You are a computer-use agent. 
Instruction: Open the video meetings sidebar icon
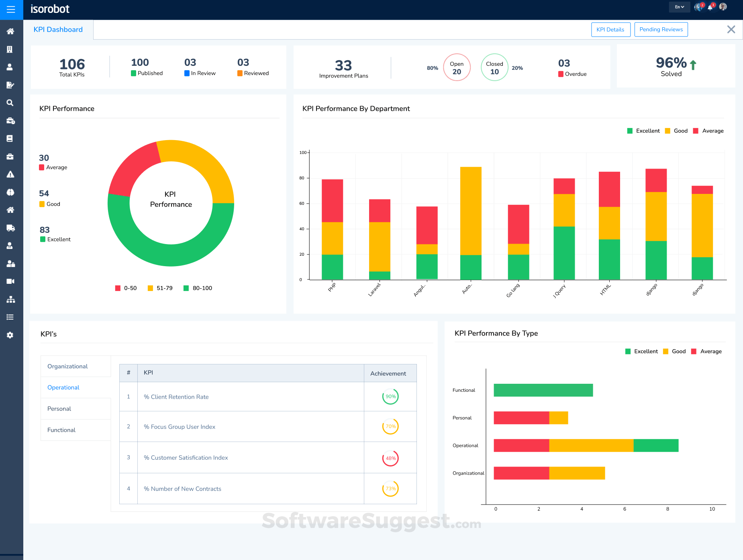(10, 281)
